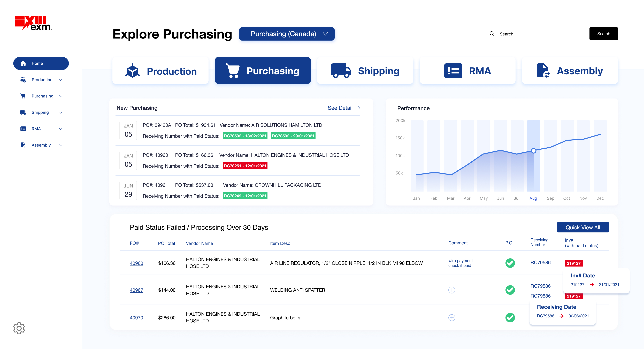This screenshot has width=644, height=349.
Task: Click the Aug data point on Performance chart
Action: tap(533, 151)
